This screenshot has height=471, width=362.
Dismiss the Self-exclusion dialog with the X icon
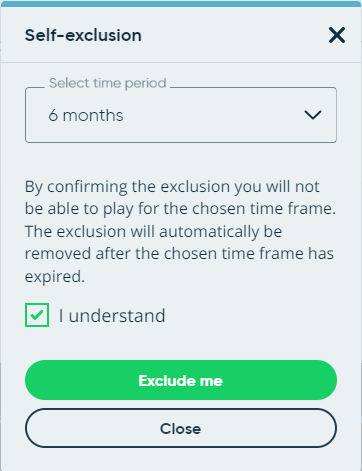tap(337, 35)
